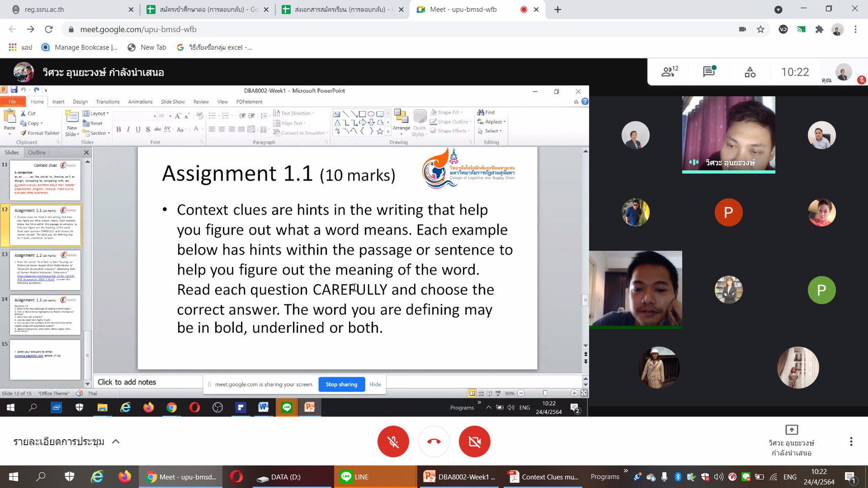This screenshot has width=868, height=488.
Task: Click the red hang up call button
Action: pos(434,441)
